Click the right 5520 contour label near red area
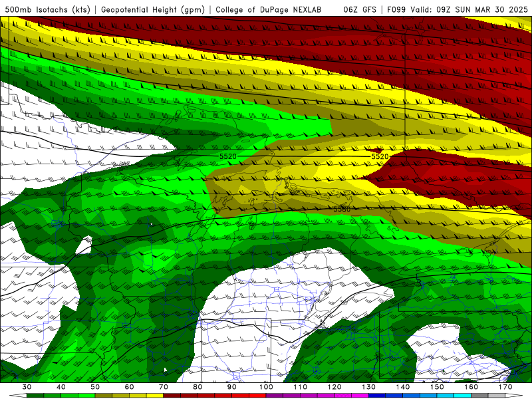532x399 pixels. (380, 156)
